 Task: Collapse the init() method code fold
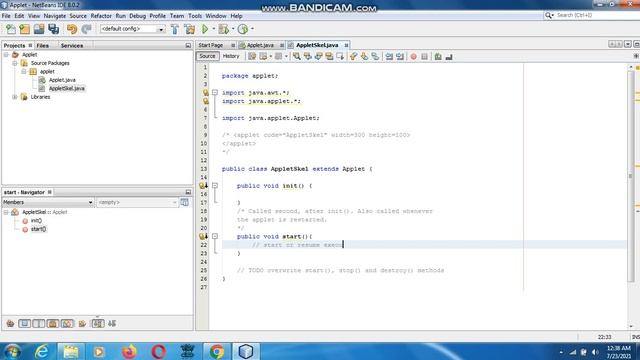(215, 186)
